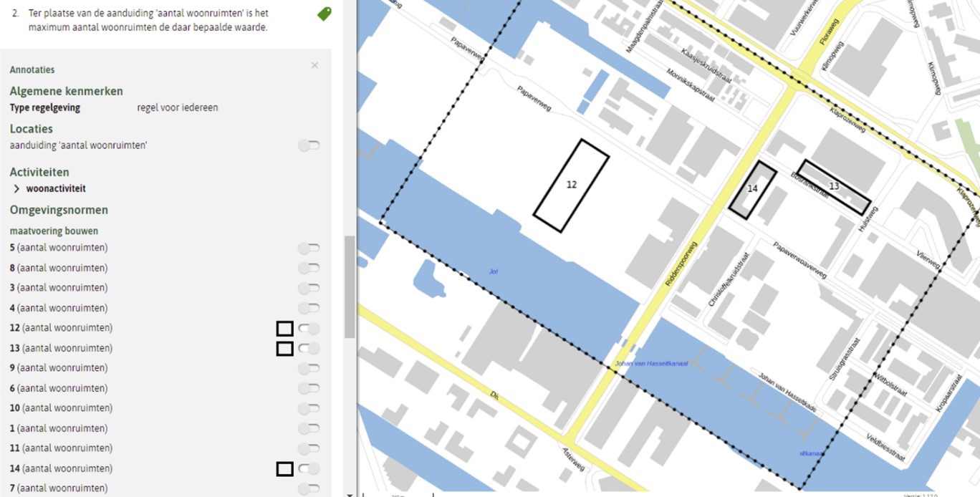This screenshot has width=980, height=497.
Task: Toggle the 'aantal woonruimten' location switch
Action: pos(309,145)
